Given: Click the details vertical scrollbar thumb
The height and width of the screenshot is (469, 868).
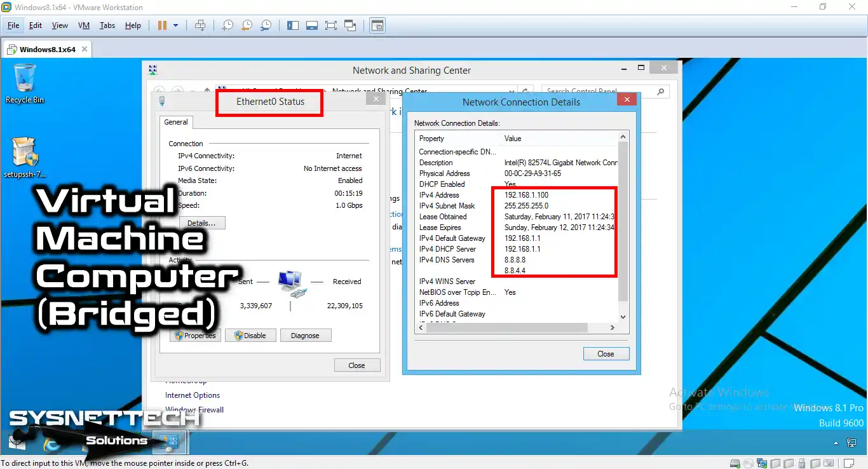Looking at the screenshot, I should pyautogui.click(x=623, y=221).
